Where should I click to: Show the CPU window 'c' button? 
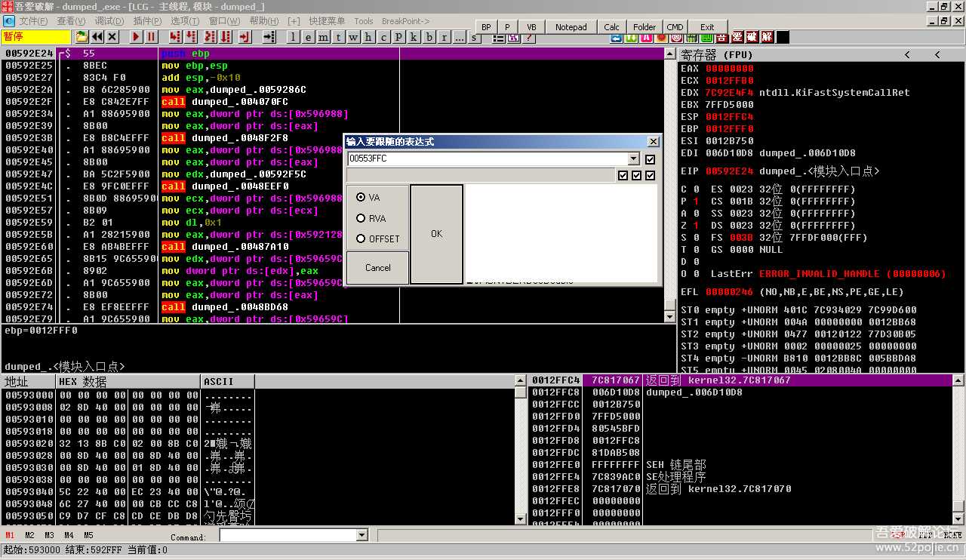[x=383, y=36]
